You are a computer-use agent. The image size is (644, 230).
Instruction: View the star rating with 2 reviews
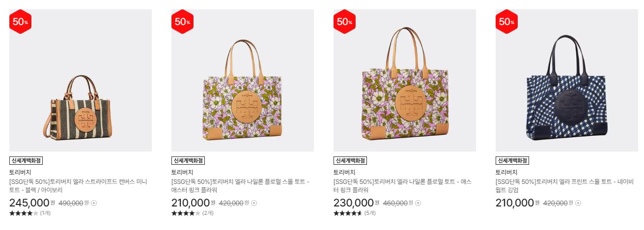point(193,213)
